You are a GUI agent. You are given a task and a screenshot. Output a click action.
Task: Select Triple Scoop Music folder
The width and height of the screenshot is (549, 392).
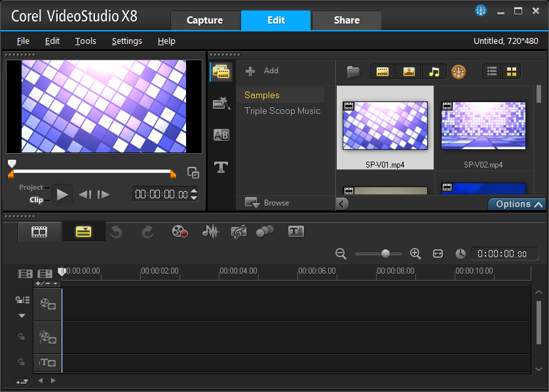(x=282, y=111)
